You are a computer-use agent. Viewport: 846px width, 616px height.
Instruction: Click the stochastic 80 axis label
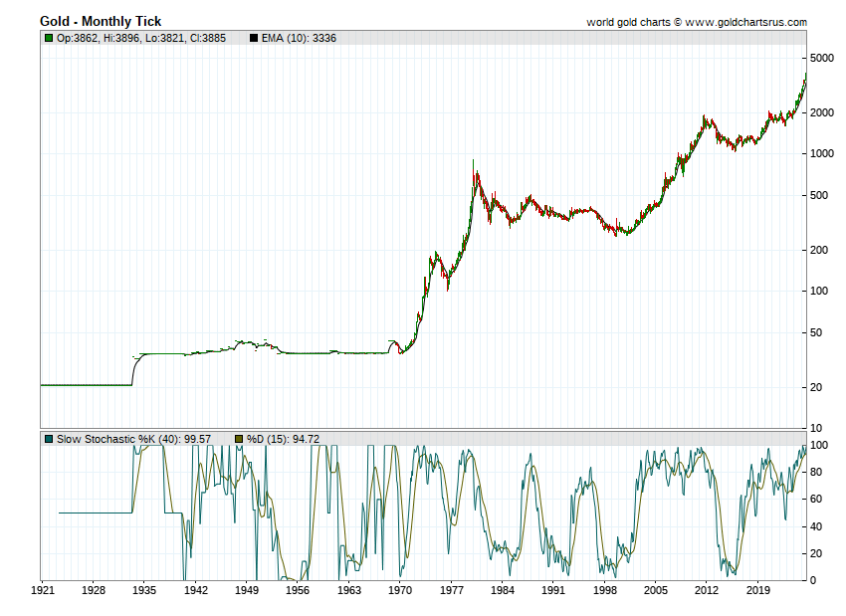click(816, 472)
